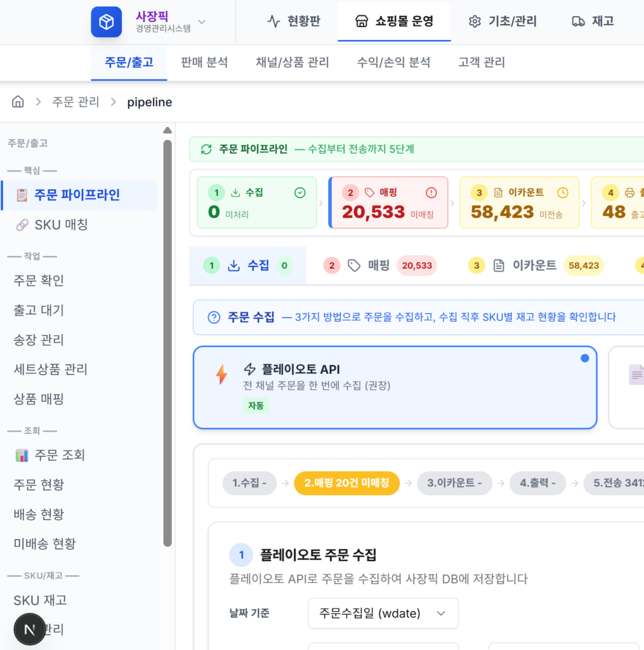
Task: Open the 주문 관리 breadcrumb link
Action: coord(76,102)
